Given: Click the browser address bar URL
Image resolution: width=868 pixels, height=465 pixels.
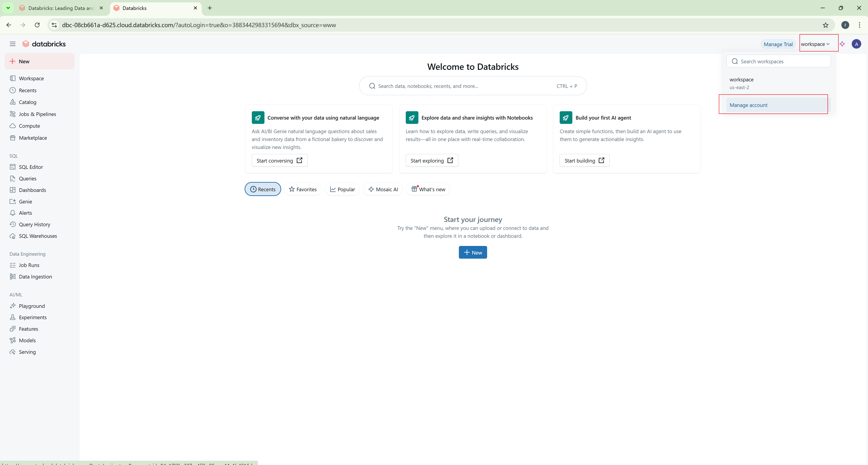Looking at the screenshot, I should [x=199, y=25].
